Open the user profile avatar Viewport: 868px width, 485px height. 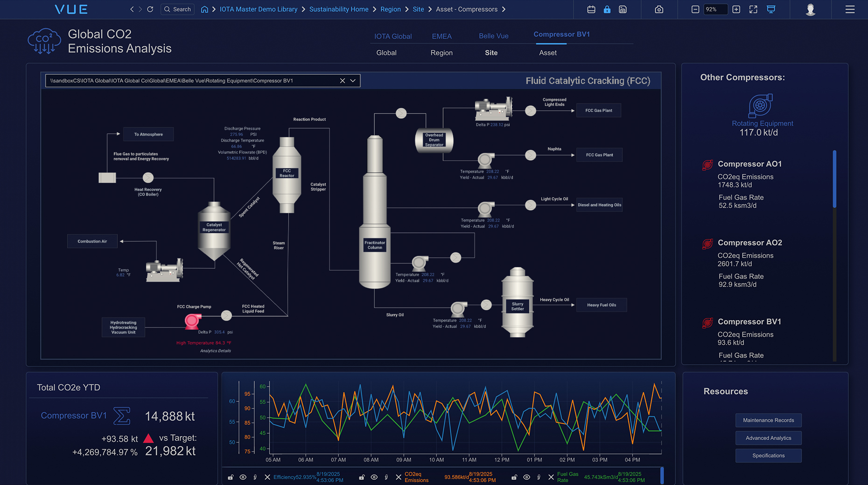[811, 9]
